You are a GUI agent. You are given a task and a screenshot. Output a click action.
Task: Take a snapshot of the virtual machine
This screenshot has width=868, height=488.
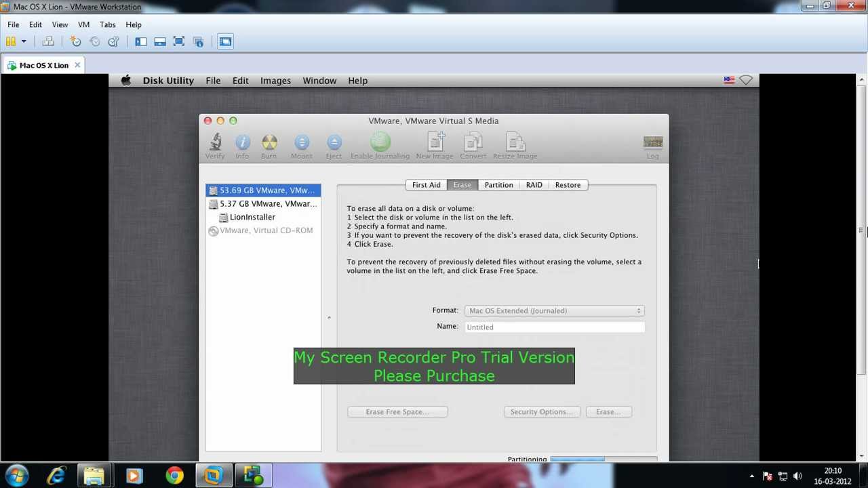coord(75,41)
